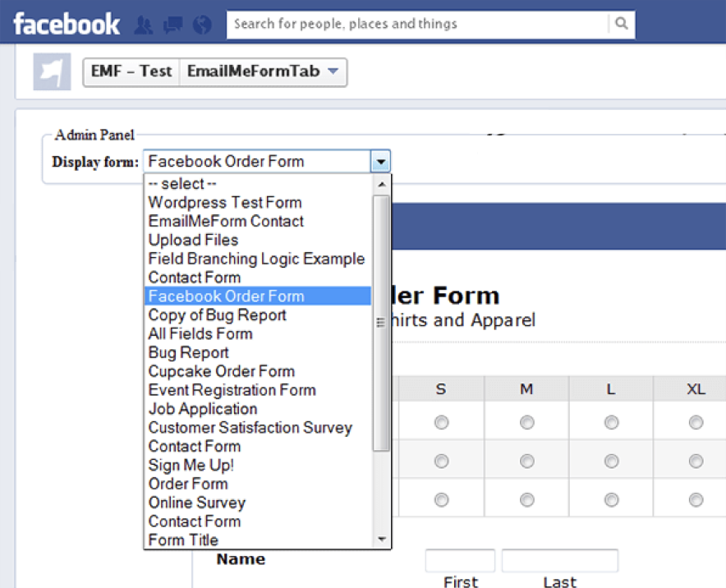Select Copy of Bug Report option
Image resolution: width=726 pixels, height=588 pixels.
tap(258, 315)
